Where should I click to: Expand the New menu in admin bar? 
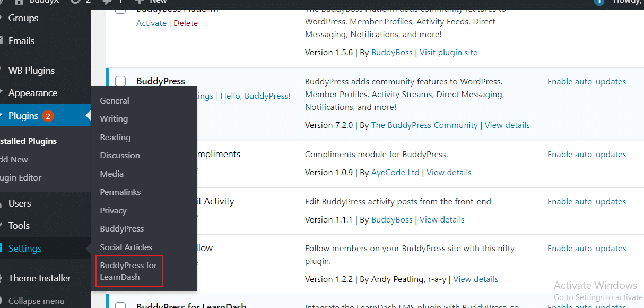[x=152, y=2]
